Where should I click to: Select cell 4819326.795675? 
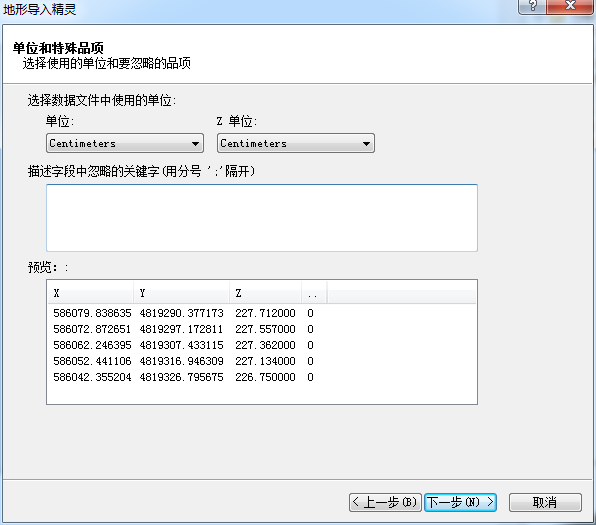(182, 377)
